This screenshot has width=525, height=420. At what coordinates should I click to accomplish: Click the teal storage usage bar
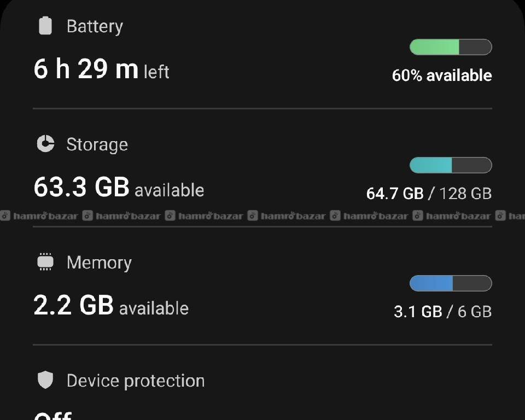pos(451,165)
